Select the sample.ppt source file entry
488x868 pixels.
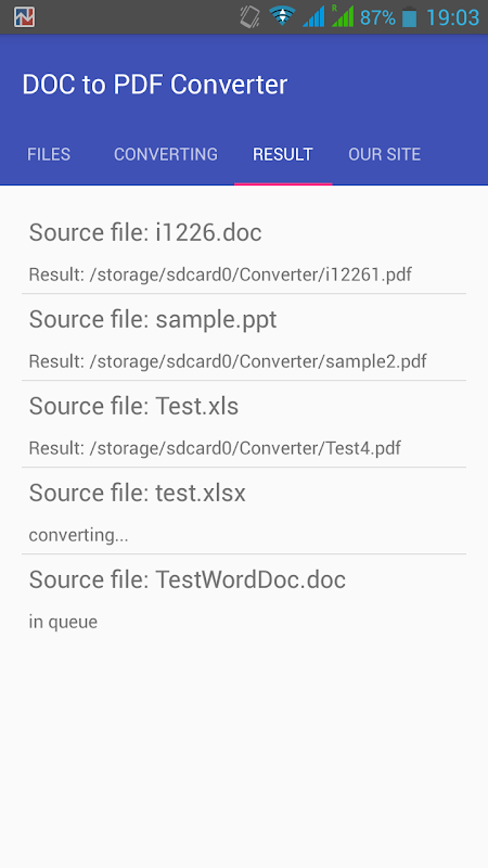153,319
